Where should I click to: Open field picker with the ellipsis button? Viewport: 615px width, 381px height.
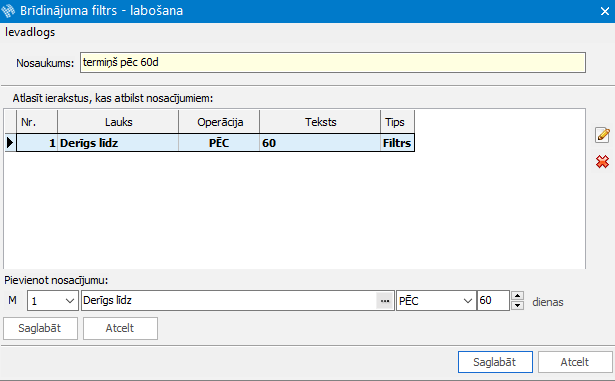[385, 301]
